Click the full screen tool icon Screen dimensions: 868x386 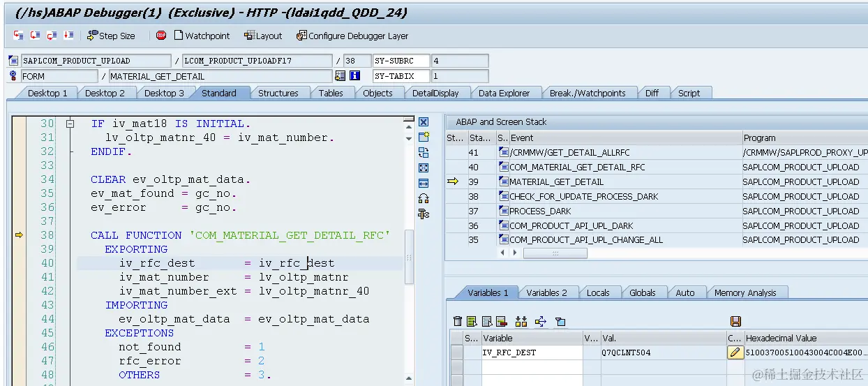[x=424, y=168]
